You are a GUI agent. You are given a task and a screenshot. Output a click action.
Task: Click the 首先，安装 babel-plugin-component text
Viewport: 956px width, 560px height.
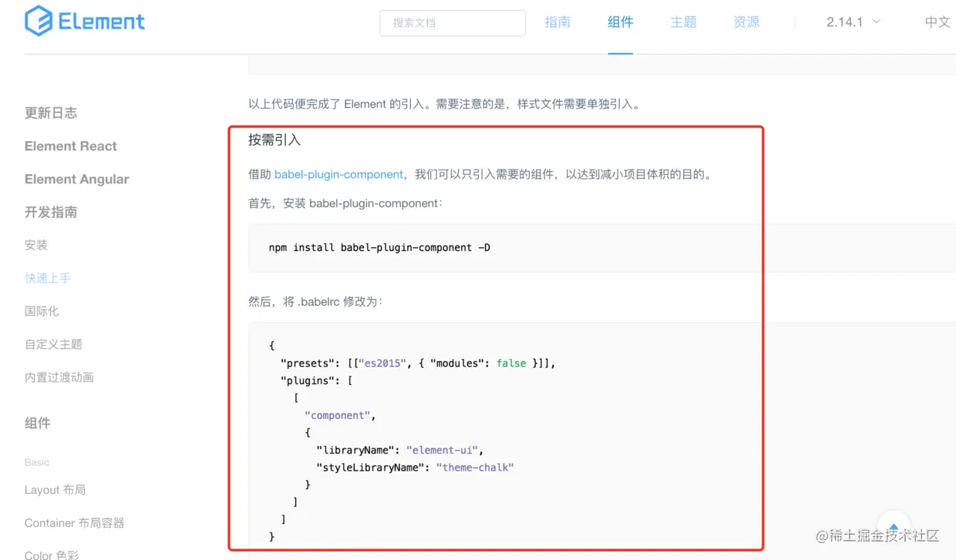click(345, 204)
